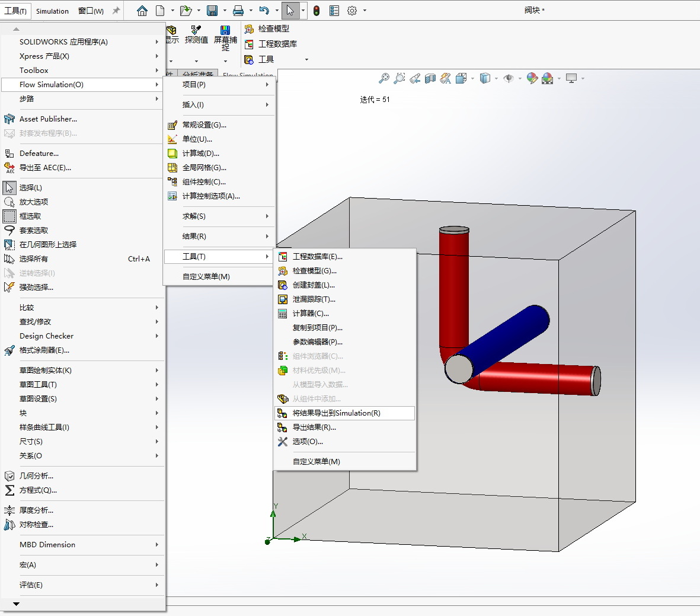Click the Save floppy disk icon

coord(212,11)
